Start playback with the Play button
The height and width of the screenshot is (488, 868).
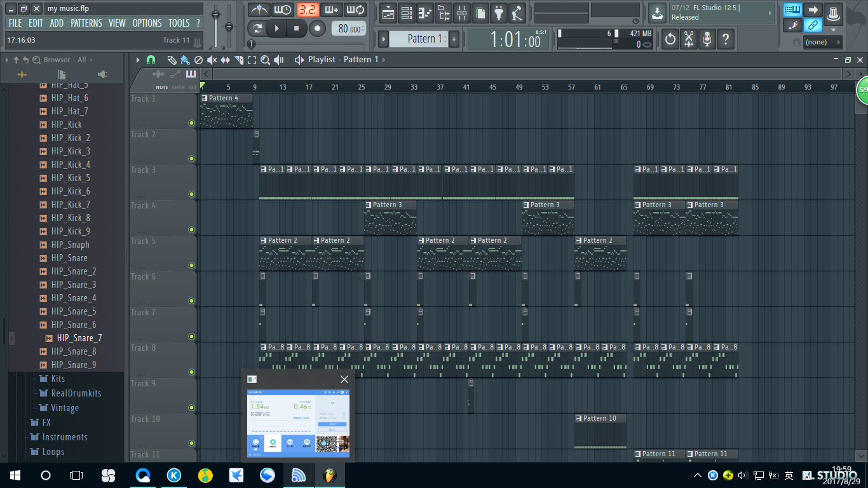[276, 28]
